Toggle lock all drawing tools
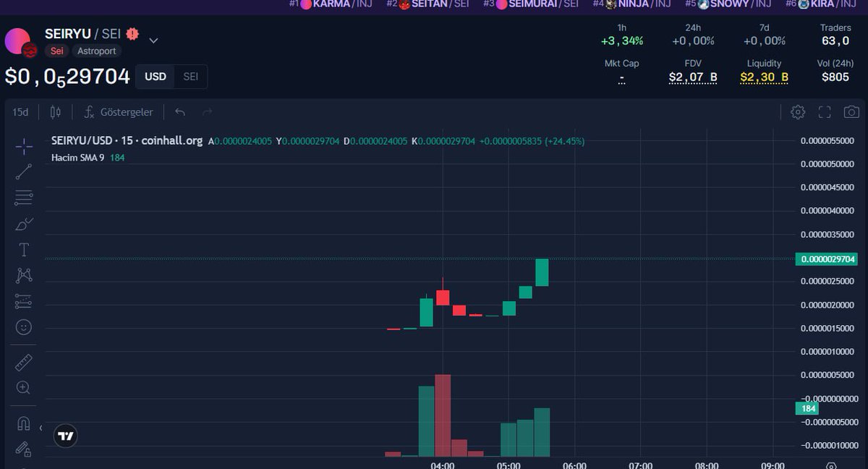The width and height of the screenshot is (868, 469). [24, 449]
